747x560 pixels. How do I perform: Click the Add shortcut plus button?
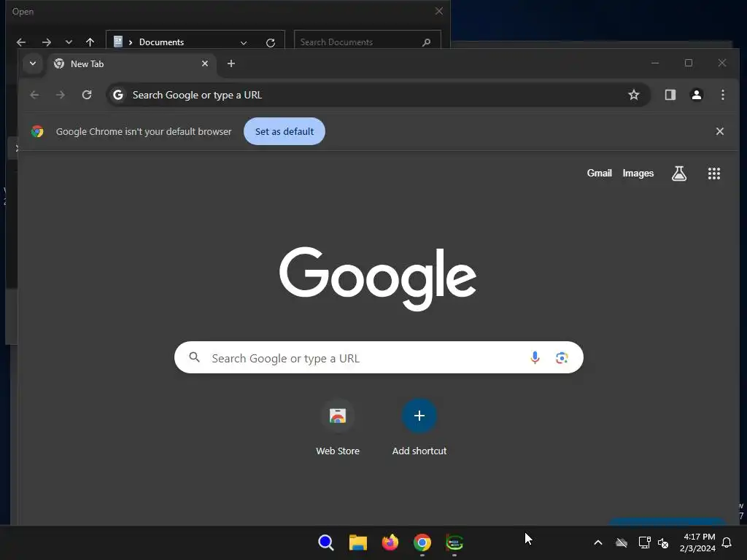419,416
